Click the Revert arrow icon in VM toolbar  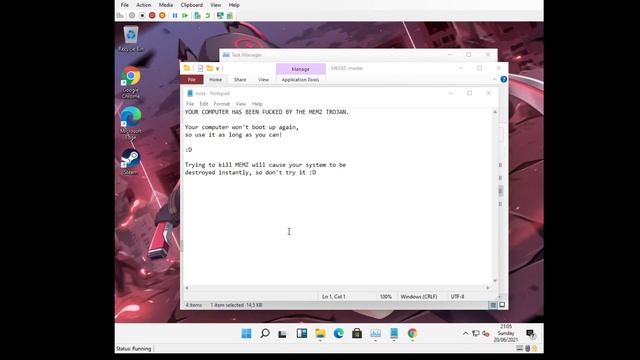coord(208,16)
